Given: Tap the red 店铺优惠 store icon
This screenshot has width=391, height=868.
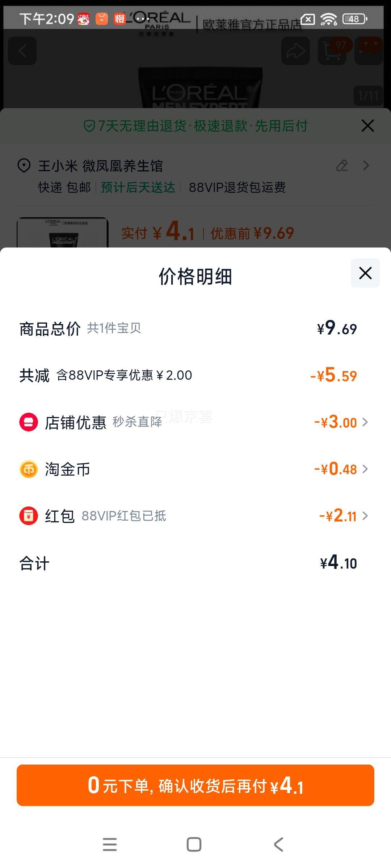Looking at the screenshot, I should [29, 422].
